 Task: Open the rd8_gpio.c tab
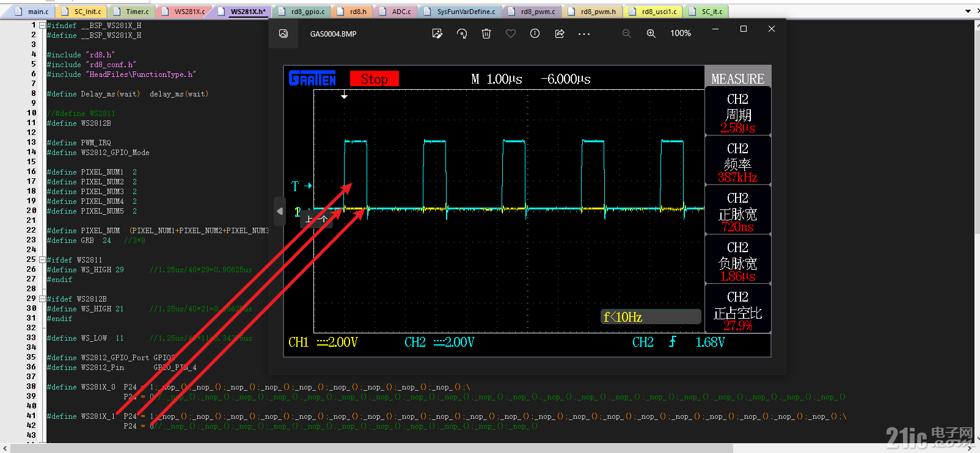click(302, 12)
